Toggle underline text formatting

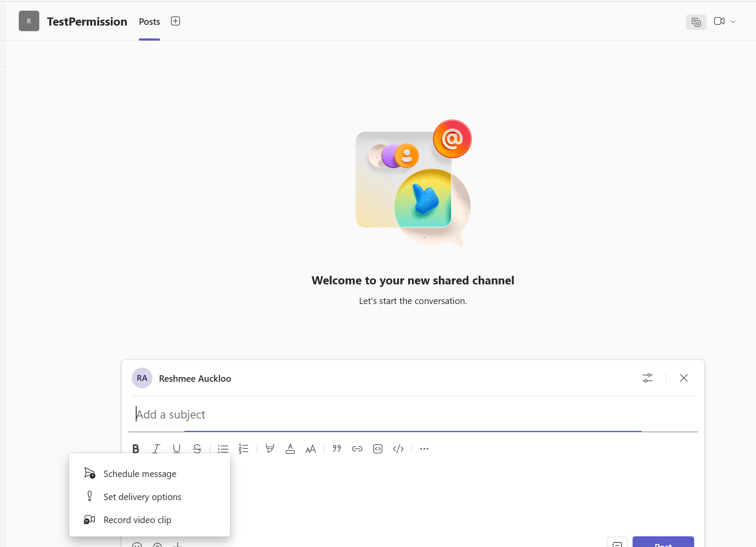177,449
